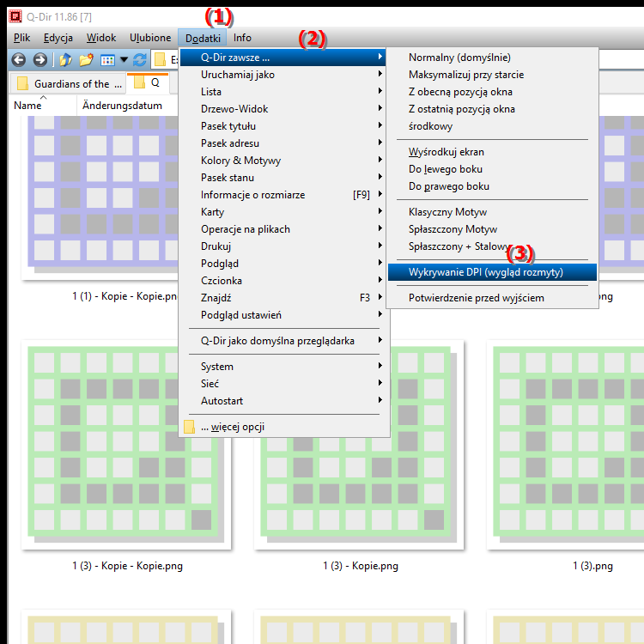
Task: Open the Edycja menu
Action: pos(58,38)
